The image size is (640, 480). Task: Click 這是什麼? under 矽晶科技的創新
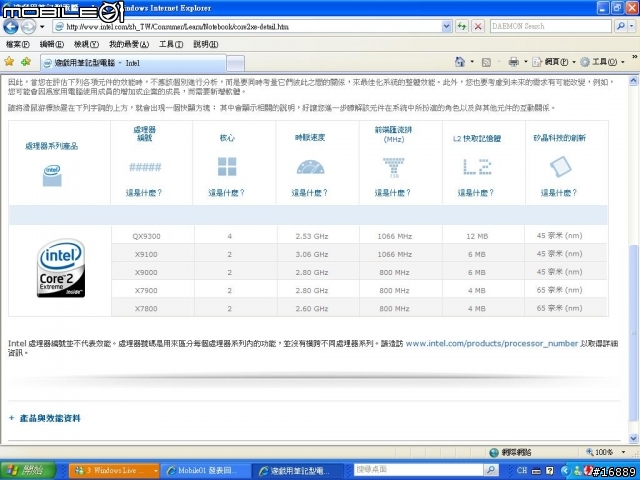click(x=559, y=193)
